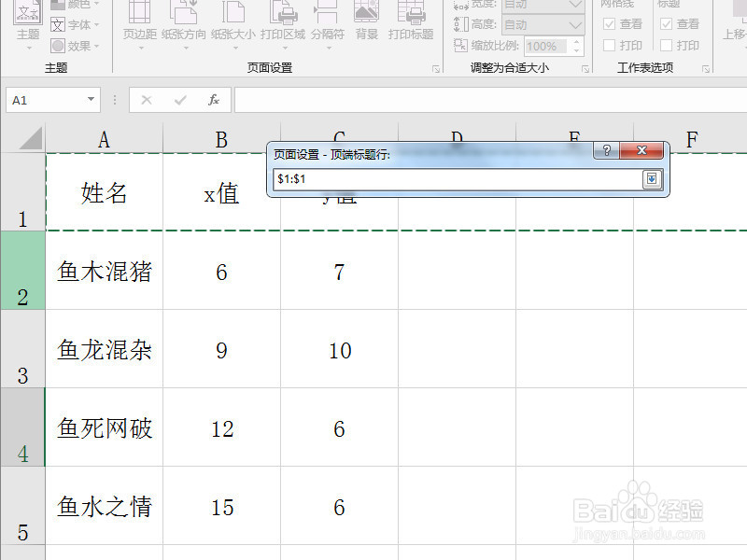Toggle Gridlines View (查看) checkbox
747x560 pixels.
click(609, 24)
